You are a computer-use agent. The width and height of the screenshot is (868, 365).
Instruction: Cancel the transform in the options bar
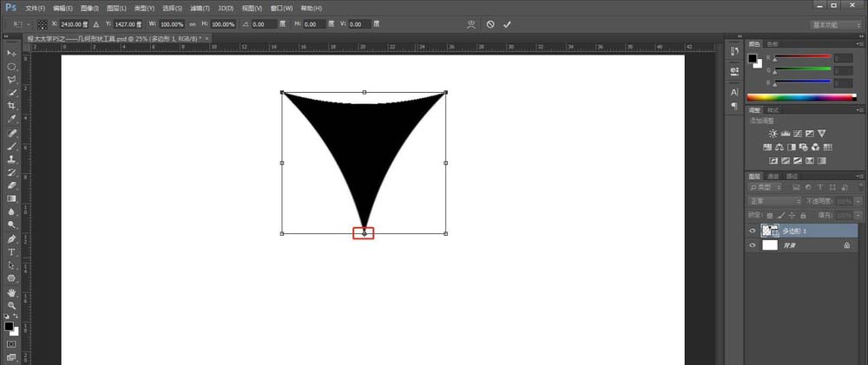tap(490, 24)
